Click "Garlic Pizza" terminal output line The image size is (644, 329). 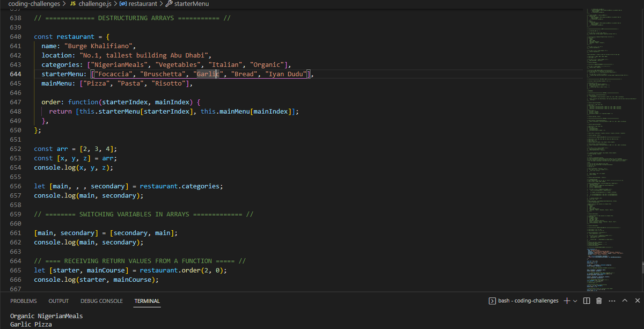pyautogui.click(x=31, y=324)
